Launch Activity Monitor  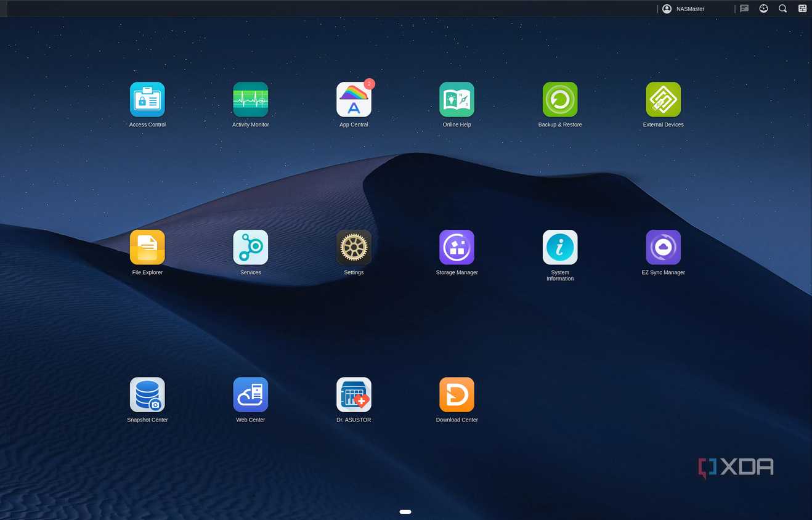(251, 99)
